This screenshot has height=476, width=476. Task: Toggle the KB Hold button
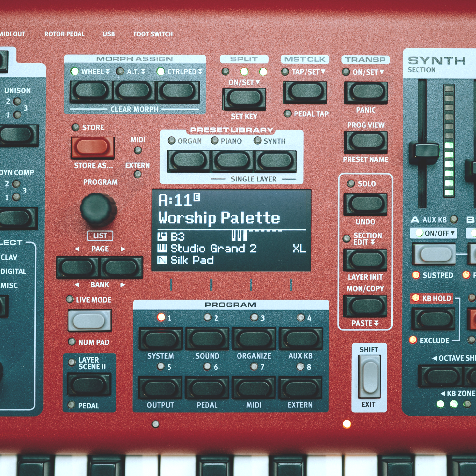[433, 319]
